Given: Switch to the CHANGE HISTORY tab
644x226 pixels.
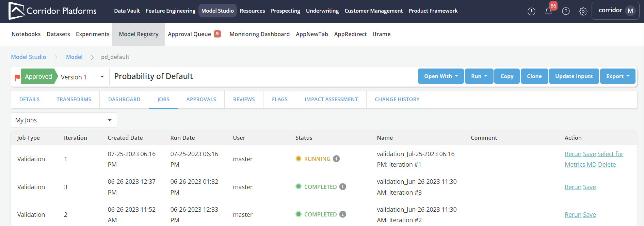Looking at the screenshot, I should tap(397, 100).
